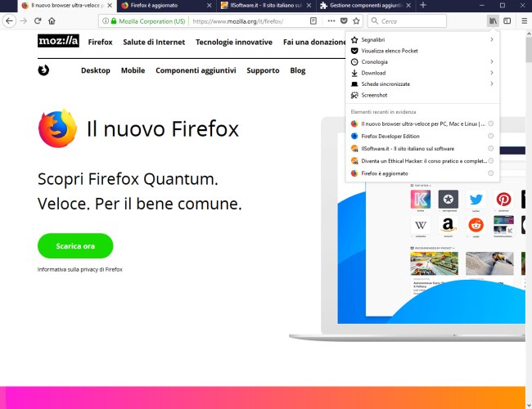
Task: Click the green padlock security icon
Action: click(x=114, y=21)
